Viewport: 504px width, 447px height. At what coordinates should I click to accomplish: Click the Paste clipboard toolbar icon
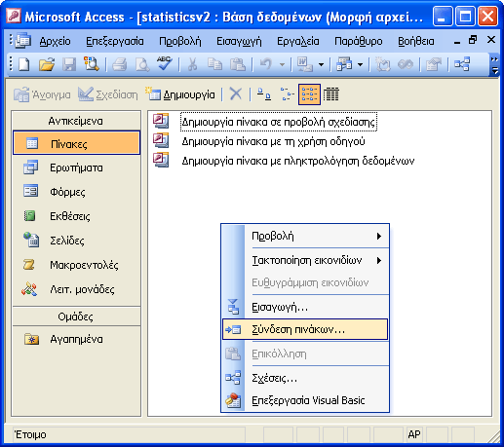click(x=238, y=64)
